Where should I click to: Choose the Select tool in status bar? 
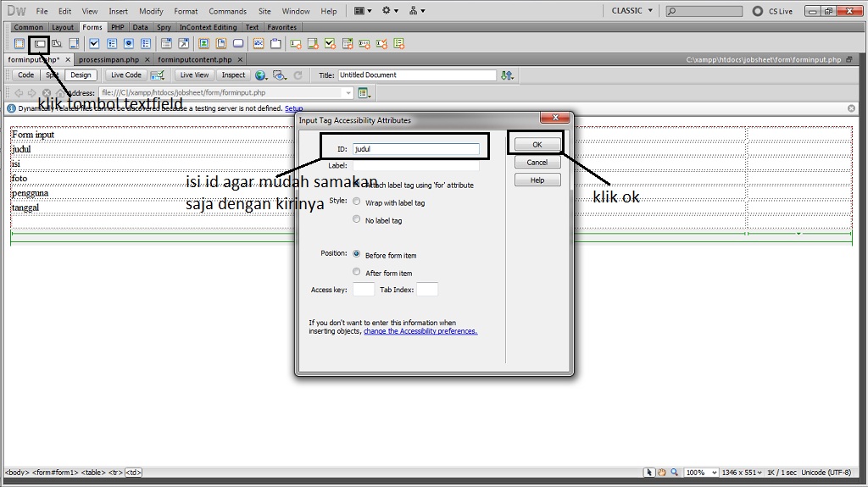[649, 473]
